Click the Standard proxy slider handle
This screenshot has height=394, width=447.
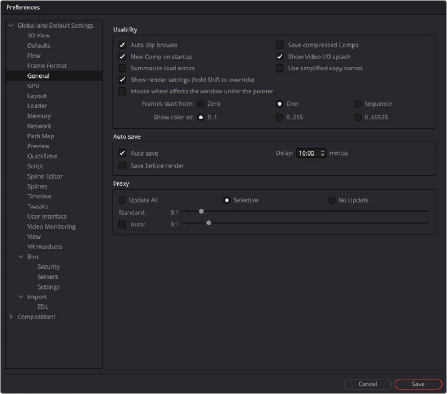click(x=201, y=211)
